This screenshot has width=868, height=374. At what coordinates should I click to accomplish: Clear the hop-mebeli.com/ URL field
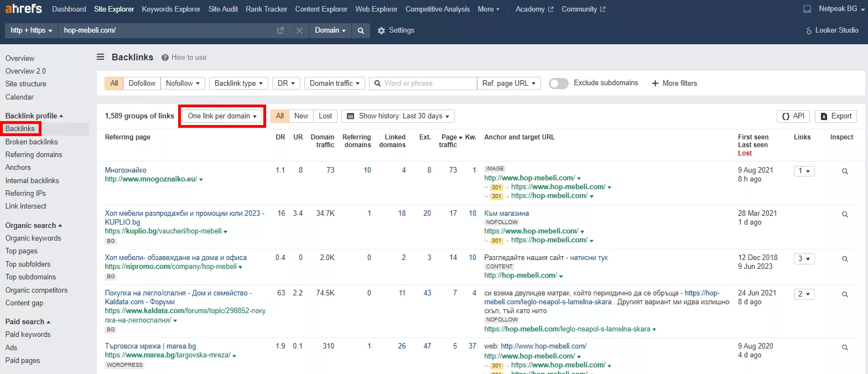click(x=299, y=30)
